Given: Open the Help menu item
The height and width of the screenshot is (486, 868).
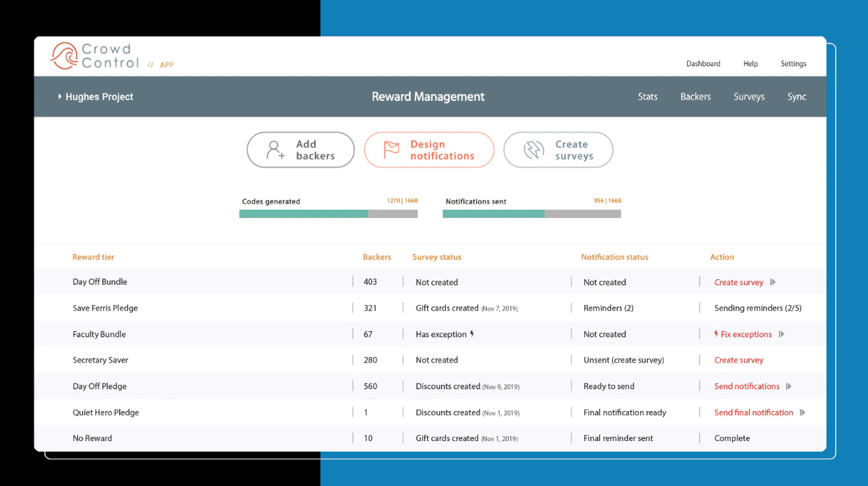Looking at the screenshot, I should click(750, 64).
